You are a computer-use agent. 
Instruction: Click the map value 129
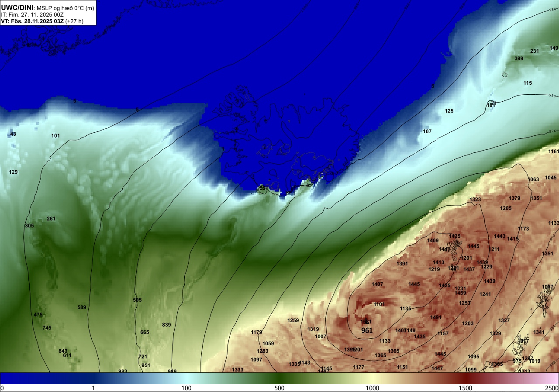[14, 172]
